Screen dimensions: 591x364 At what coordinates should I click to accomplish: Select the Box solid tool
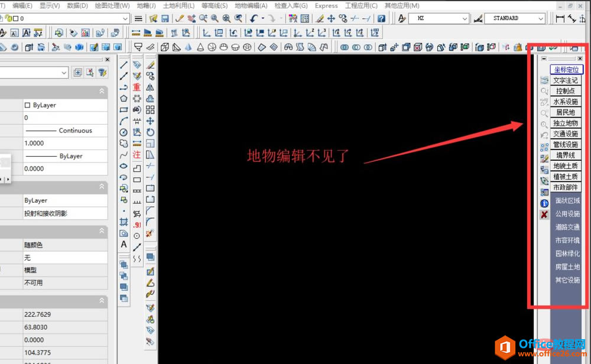[x=165, y=47]
